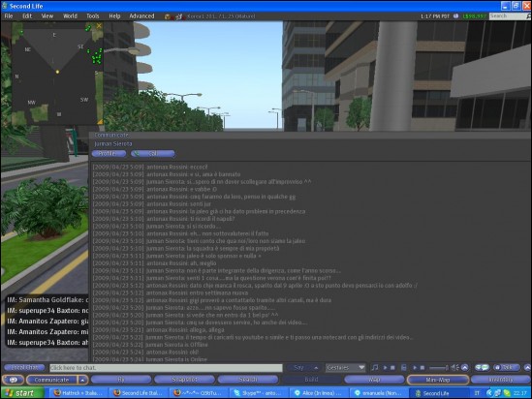Viewport: 532px width, 399px height.
Task: Click the Fly button
Action: (x=120, y=380)
